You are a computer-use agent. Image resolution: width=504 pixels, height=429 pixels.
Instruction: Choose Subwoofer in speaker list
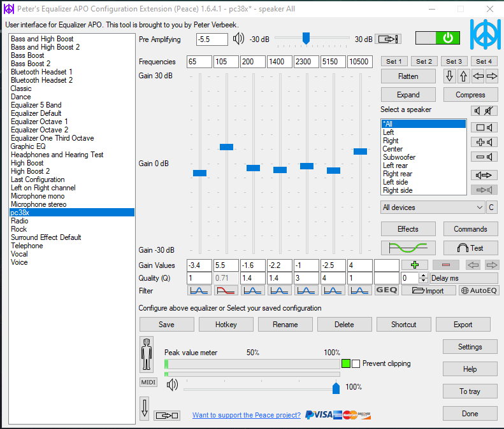click(424, 157)
